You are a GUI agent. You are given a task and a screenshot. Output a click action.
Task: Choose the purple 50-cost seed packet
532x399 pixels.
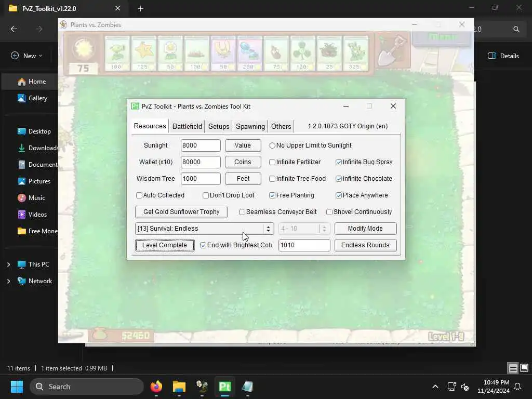[223, 54]
